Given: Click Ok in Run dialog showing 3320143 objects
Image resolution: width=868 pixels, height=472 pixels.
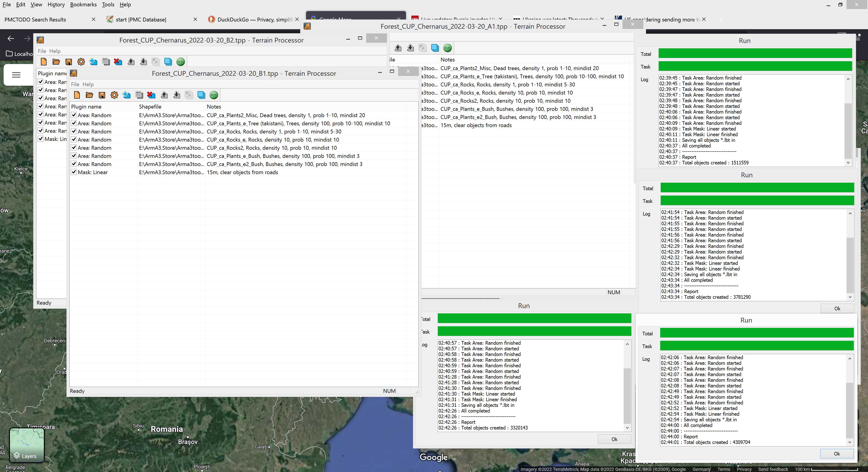Looking at the screenshot, I should (x=614, y=439).
